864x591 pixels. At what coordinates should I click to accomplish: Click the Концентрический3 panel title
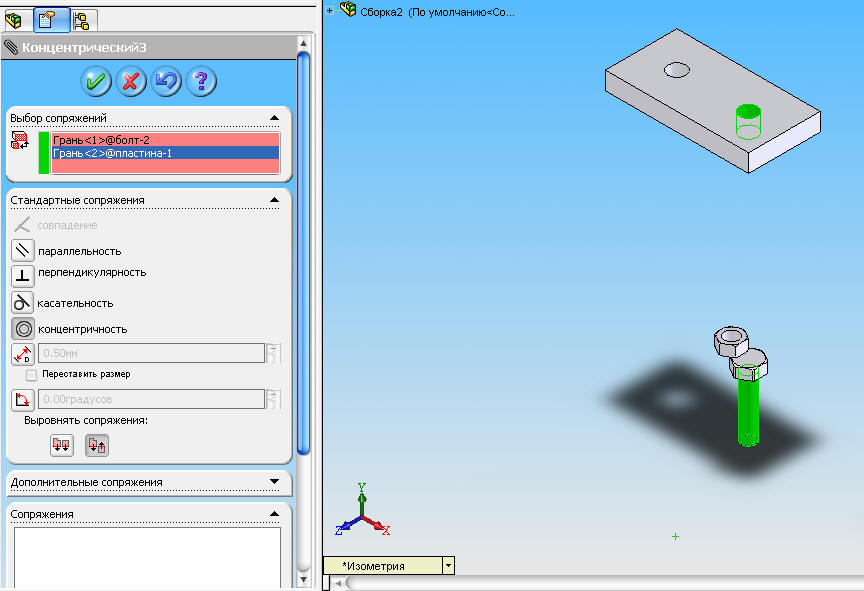(84, 48)
